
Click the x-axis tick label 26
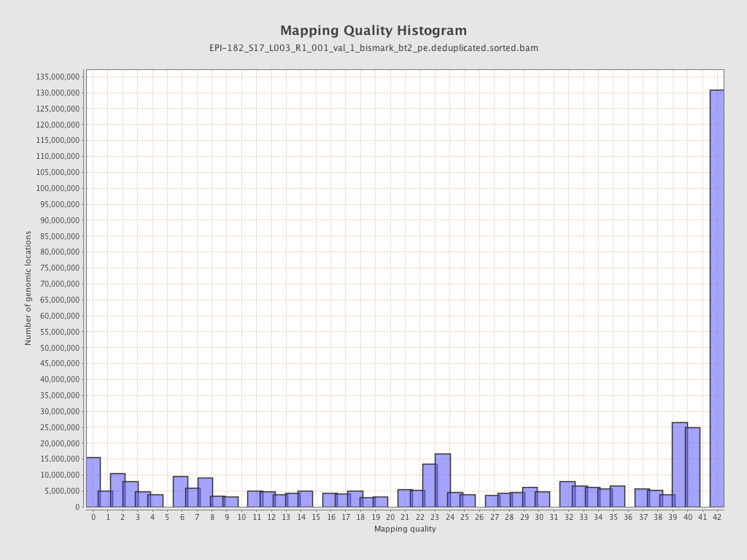coord(479,517)
